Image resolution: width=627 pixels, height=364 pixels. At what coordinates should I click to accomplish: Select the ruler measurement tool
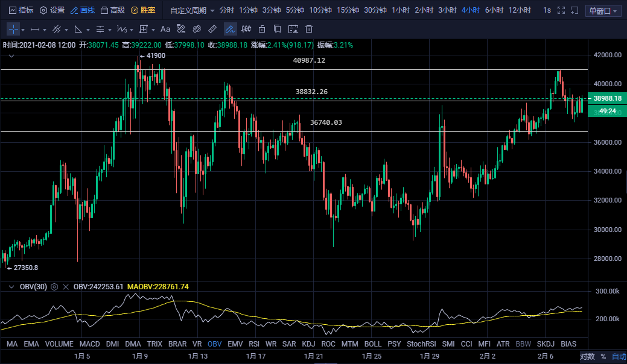coord(212,29)
